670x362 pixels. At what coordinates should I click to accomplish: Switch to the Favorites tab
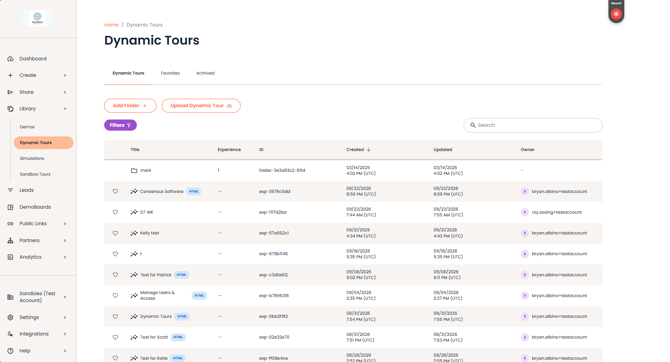[x=170, y=73]
